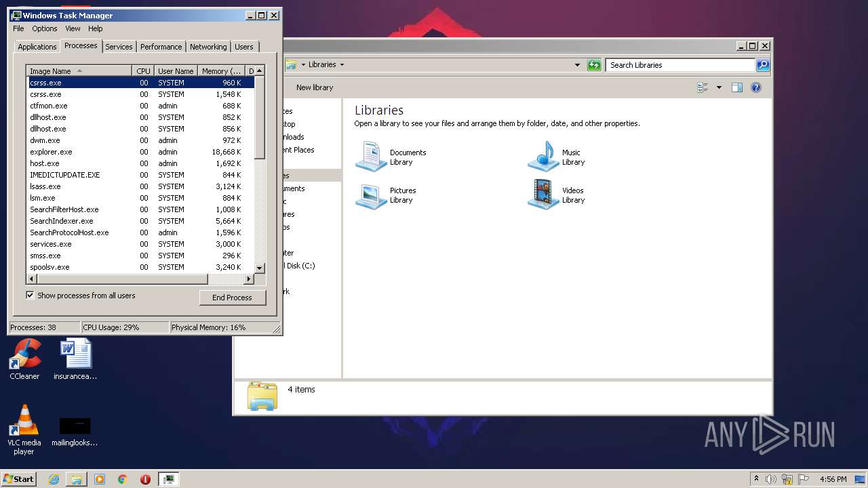Click the Windows Explorer taskbar icon
Screen dimensions: 868x488
[x=77, y=479]
